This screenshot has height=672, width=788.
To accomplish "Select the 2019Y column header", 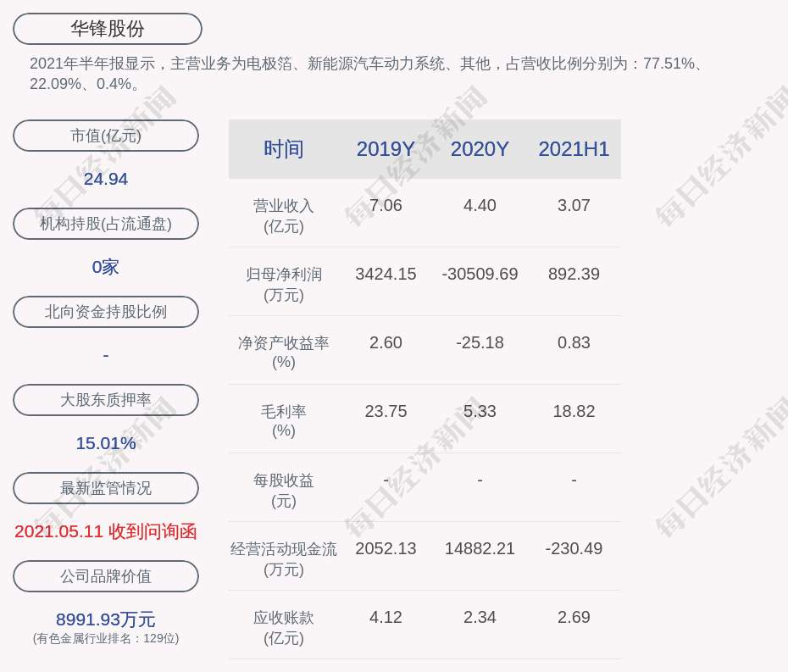I will (x=386, y=149).
